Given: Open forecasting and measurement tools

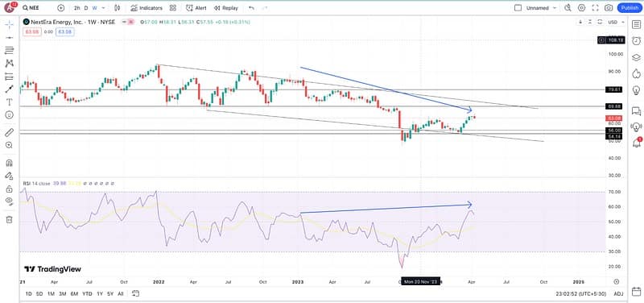Looking at the screenshot, I should tap(9, 77).
